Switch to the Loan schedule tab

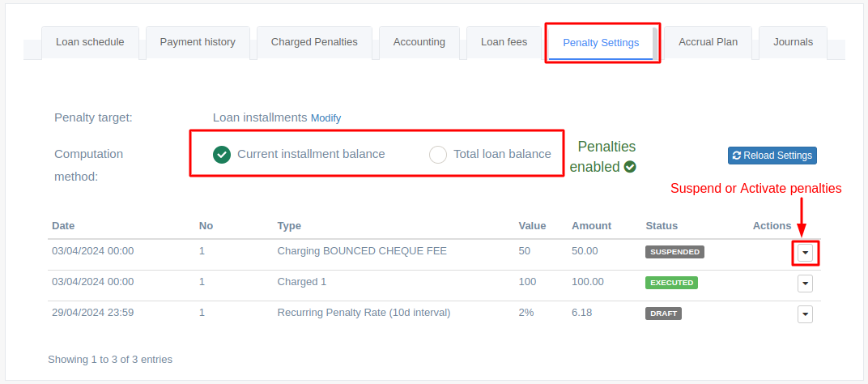90,42
